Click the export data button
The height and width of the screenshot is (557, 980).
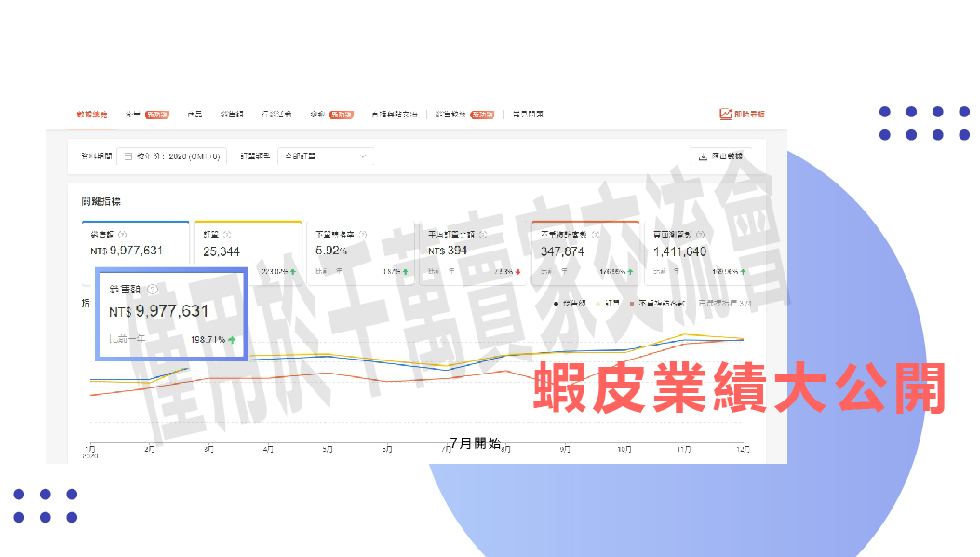coord(721,156)
